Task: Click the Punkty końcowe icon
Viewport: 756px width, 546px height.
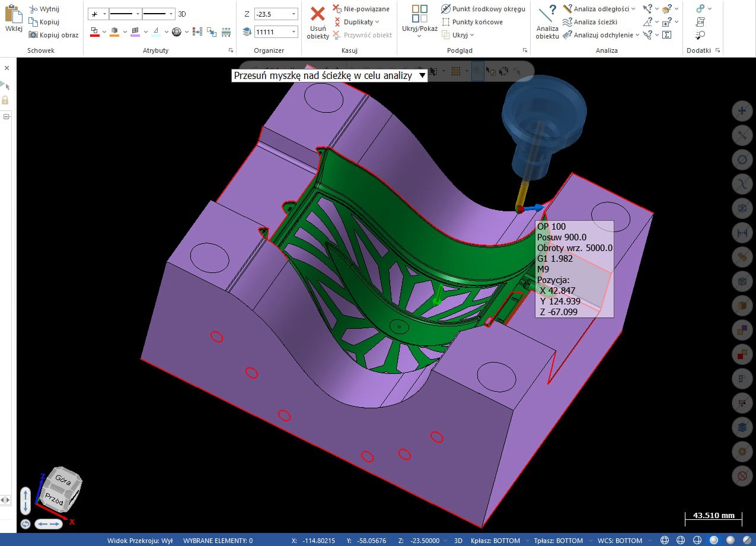Action: click(x=446, y=22)
